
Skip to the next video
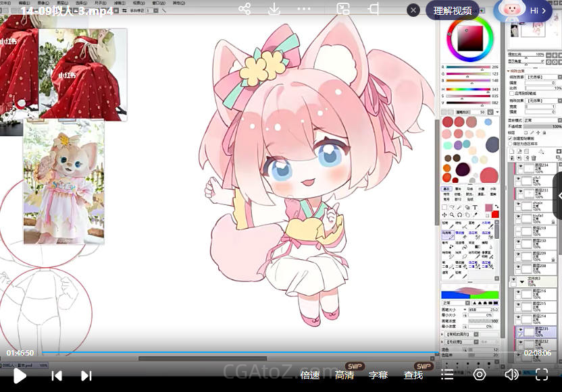pyautogui.click(x=86, y=375)
